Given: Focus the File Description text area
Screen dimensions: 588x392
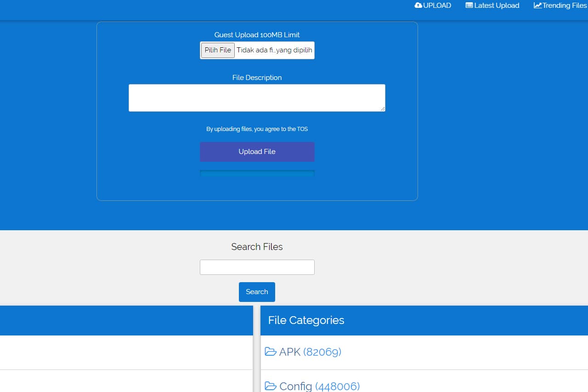Looking at the screenshot, I should [x=257, y=98].
